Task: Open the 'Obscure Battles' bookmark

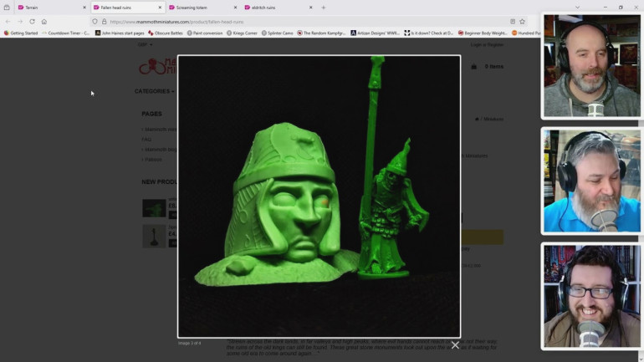Action: click(x=167, y=33)
